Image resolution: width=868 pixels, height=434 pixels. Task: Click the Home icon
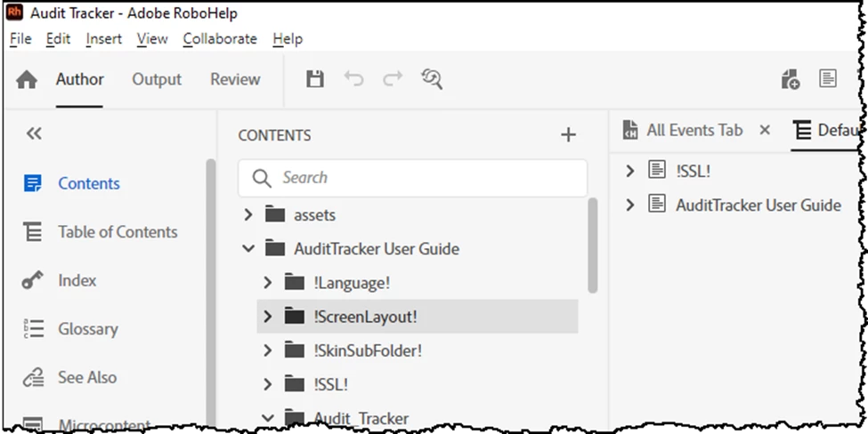(27, 80)
